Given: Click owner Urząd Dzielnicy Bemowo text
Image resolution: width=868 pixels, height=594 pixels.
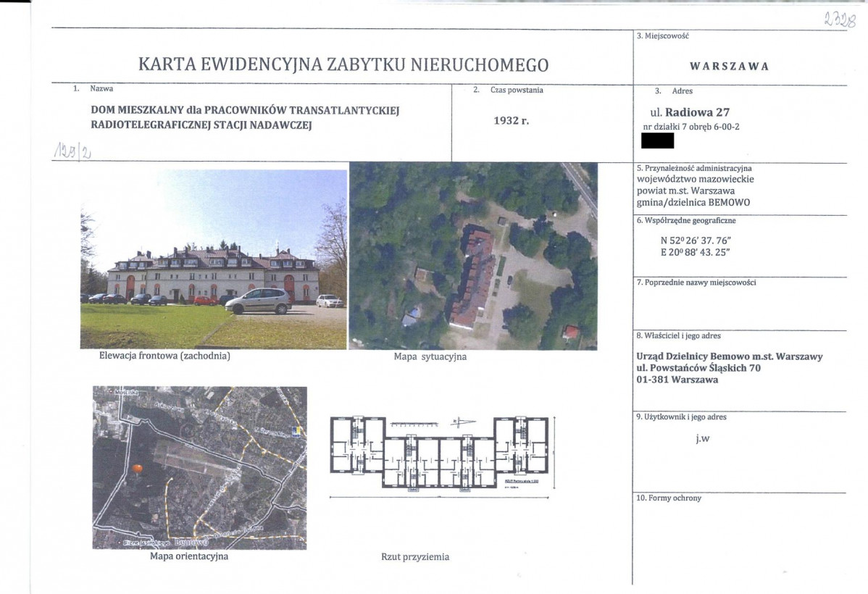Looking at the screenshot, I should pos(730,357).
